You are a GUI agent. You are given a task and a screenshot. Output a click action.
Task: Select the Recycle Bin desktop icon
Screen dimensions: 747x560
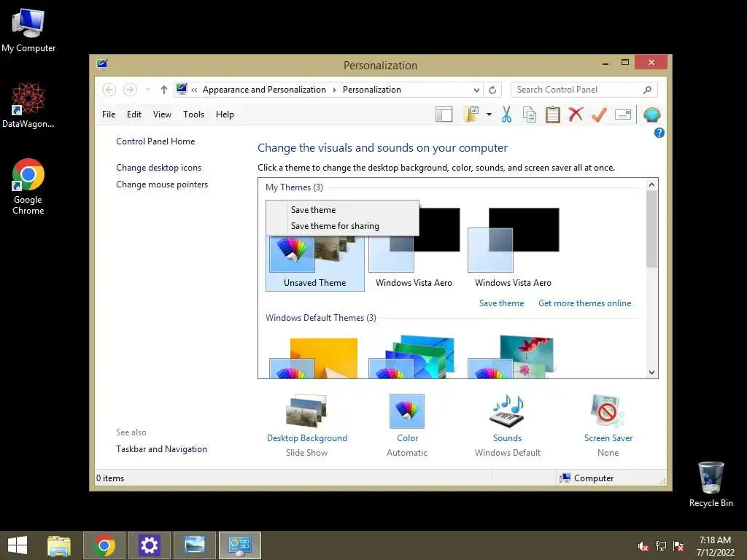711,484
